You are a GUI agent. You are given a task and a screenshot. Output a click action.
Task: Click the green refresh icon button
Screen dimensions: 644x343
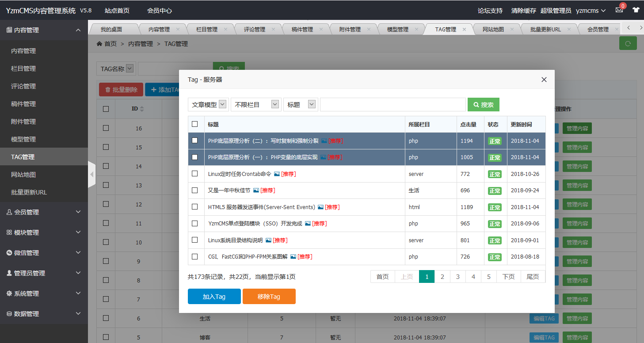click(x=628, y=43)
